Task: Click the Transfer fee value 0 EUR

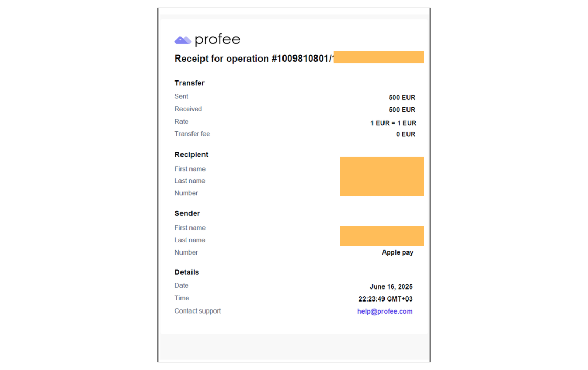Action: pos(405,134)
